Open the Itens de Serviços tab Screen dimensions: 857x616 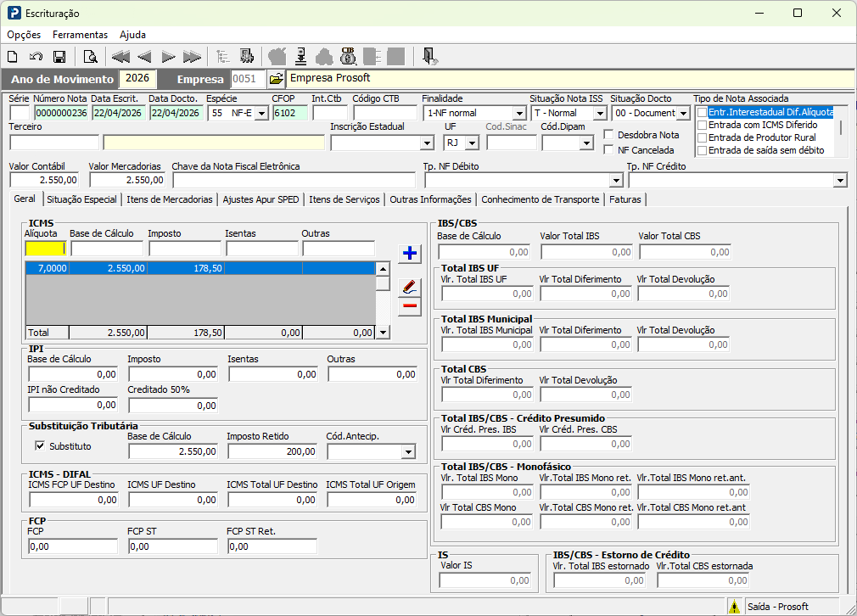pyautogui.click(x=344, y=199)
